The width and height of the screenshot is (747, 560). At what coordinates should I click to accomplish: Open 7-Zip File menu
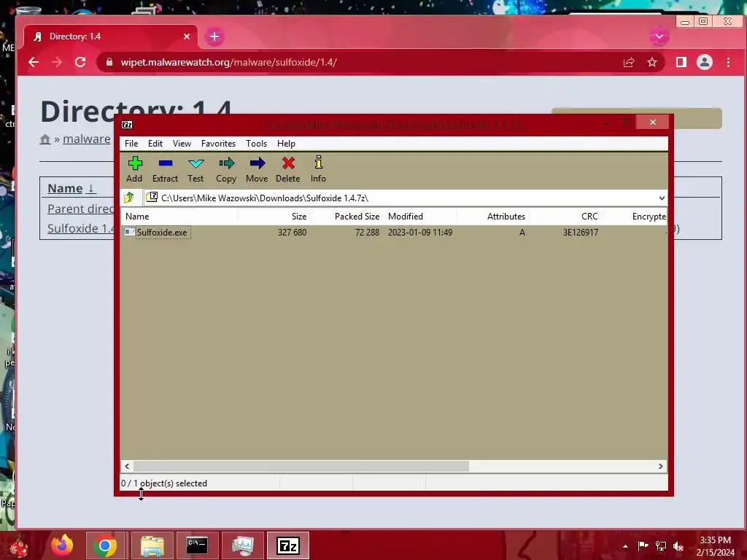pyautogui.click(x=131, y=144)
